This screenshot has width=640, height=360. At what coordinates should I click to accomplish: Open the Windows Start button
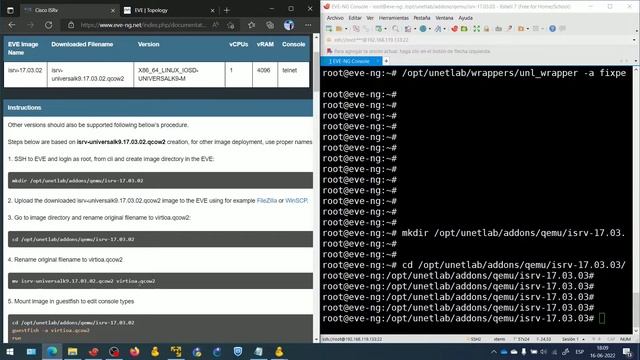(10, 351)
